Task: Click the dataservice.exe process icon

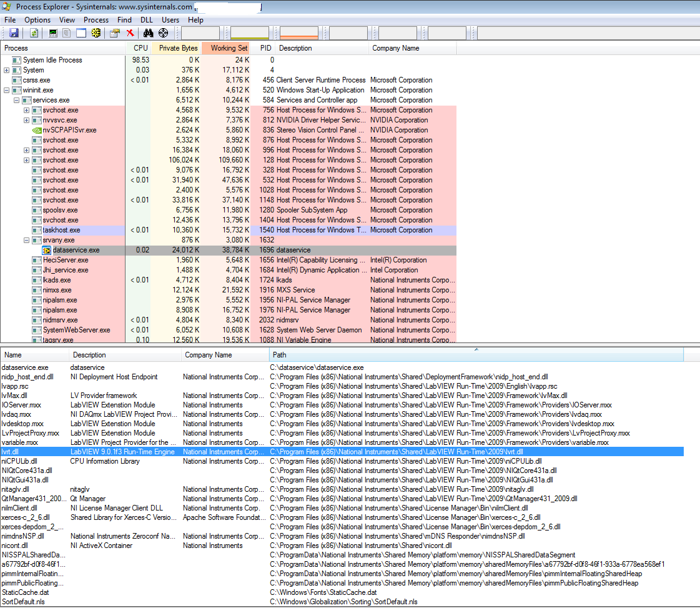Action: tap(47, 250)
